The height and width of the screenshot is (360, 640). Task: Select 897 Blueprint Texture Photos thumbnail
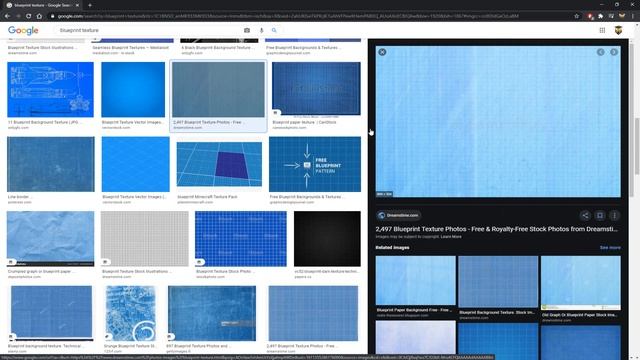212,313
